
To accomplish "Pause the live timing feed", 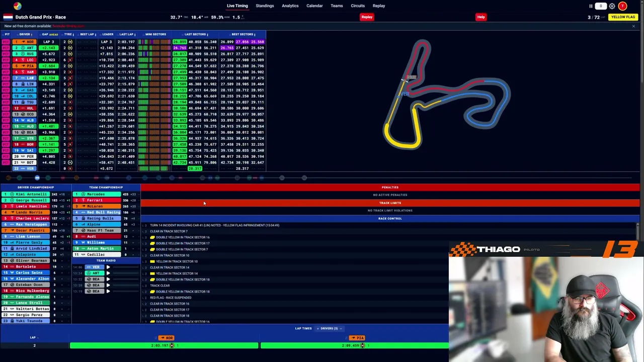I will [x=591, y=6].
